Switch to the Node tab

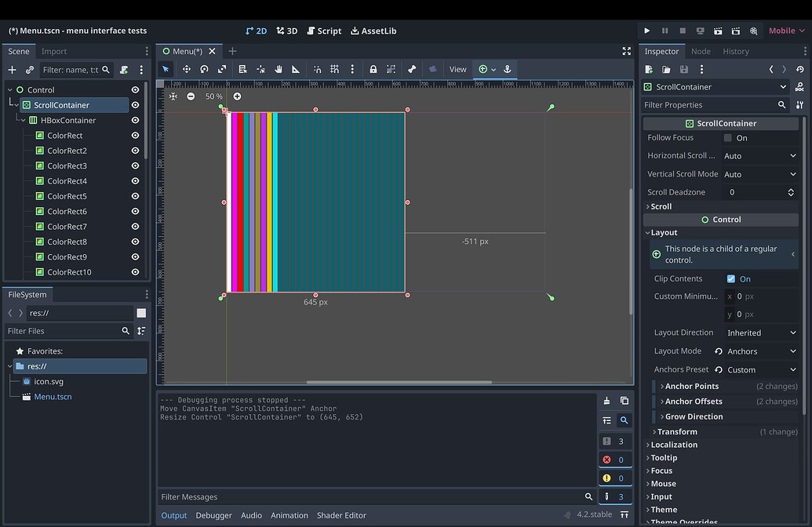point(701,51)
